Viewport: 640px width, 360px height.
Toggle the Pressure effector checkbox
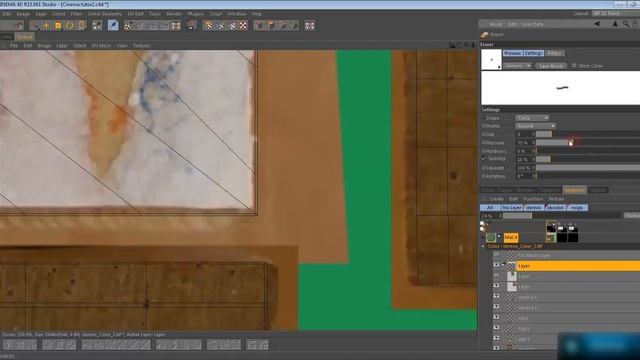tap(484, 143)
